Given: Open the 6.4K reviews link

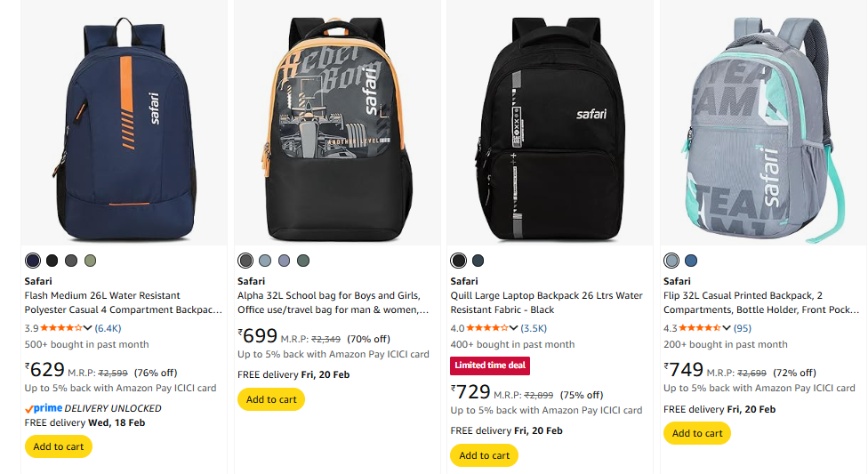Looking at the screenshot, I should (108, 328).
